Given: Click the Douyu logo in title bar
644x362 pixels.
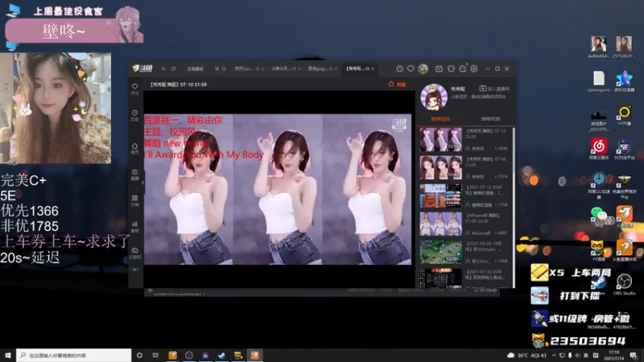Looking at the screenshot, I should coord(142,68).
